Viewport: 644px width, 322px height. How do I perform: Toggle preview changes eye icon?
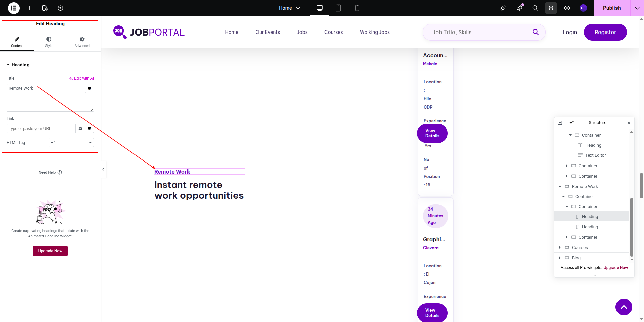click(567, 8)
